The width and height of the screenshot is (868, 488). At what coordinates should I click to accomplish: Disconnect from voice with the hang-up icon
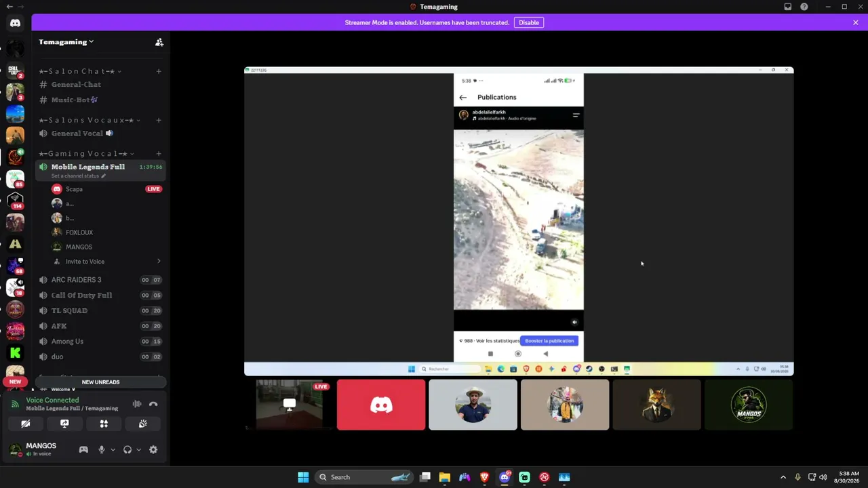click(153, 404)
